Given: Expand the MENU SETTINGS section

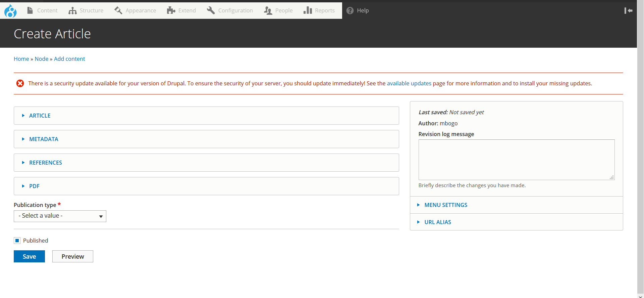Looking at the screenshot, I should click(x=445, y=205).
